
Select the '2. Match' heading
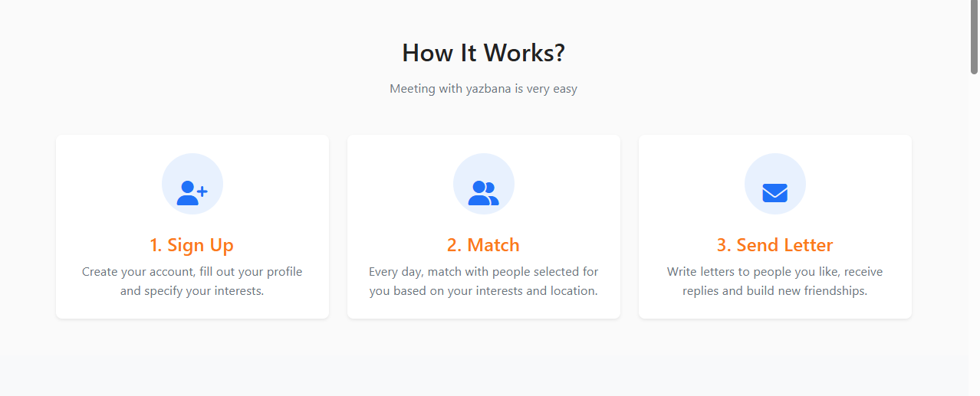tap(483, 245)
